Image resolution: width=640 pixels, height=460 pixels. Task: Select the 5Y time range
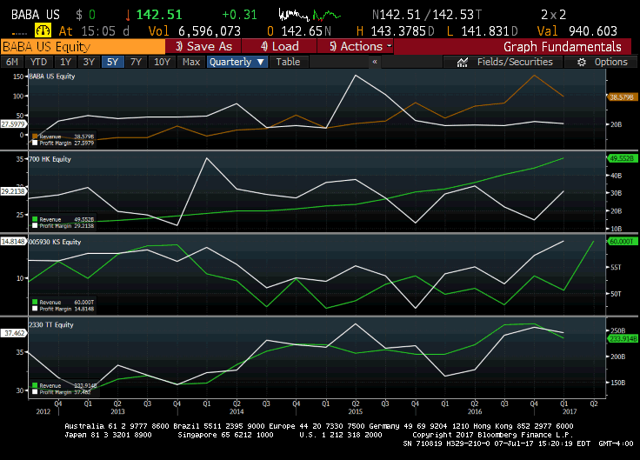pos(112,62)
